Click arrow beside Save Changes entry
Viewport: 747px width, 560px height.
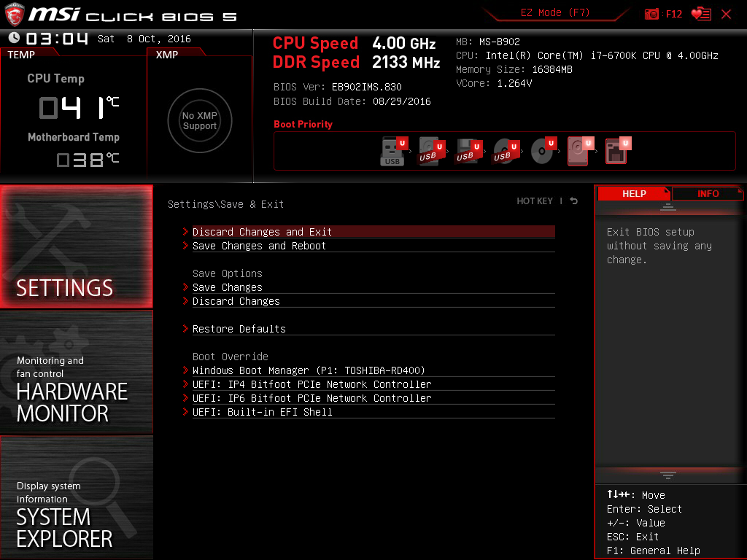pyautogui.click(x=186, y=287)
